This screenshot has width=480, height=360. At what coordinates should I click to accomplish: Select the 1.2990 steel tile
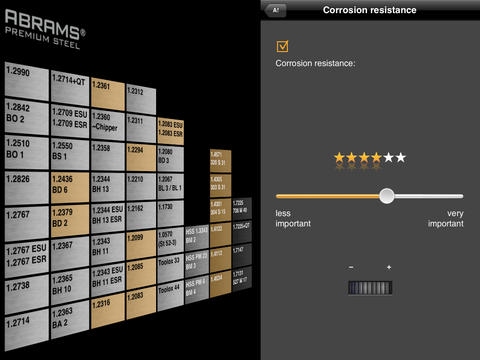[x=27, y=81]
